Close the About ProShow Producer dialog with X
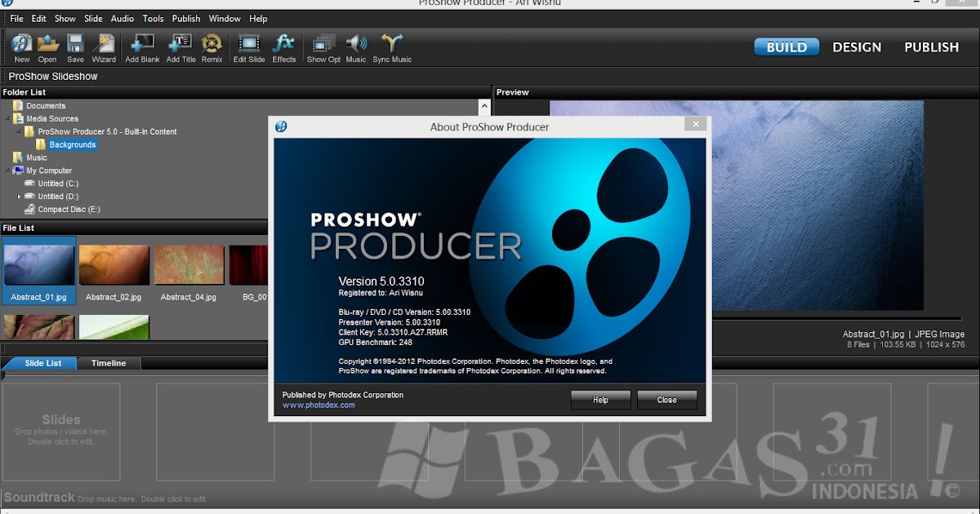The image size is (980, 514). 695,125
